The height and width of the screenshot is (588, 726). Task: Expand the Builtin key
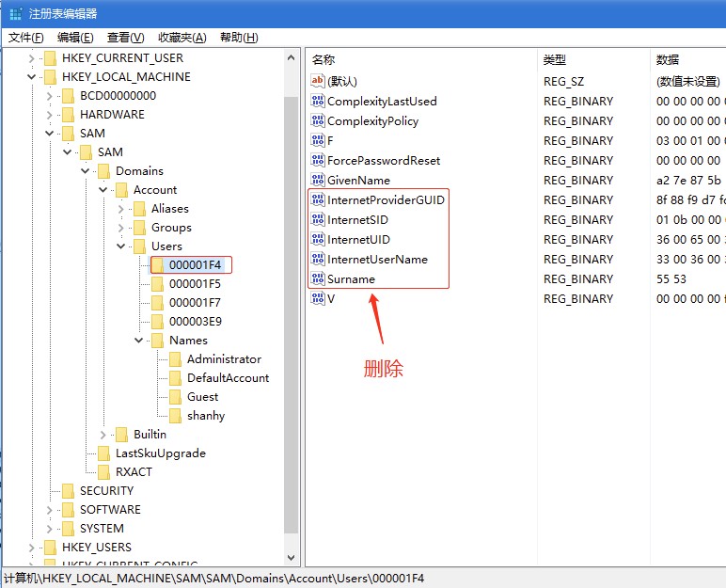(x=103, y=435)
